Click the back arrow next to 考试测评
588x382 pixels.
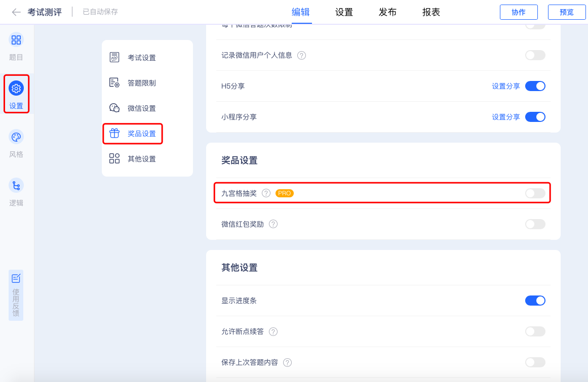point(16,12)
